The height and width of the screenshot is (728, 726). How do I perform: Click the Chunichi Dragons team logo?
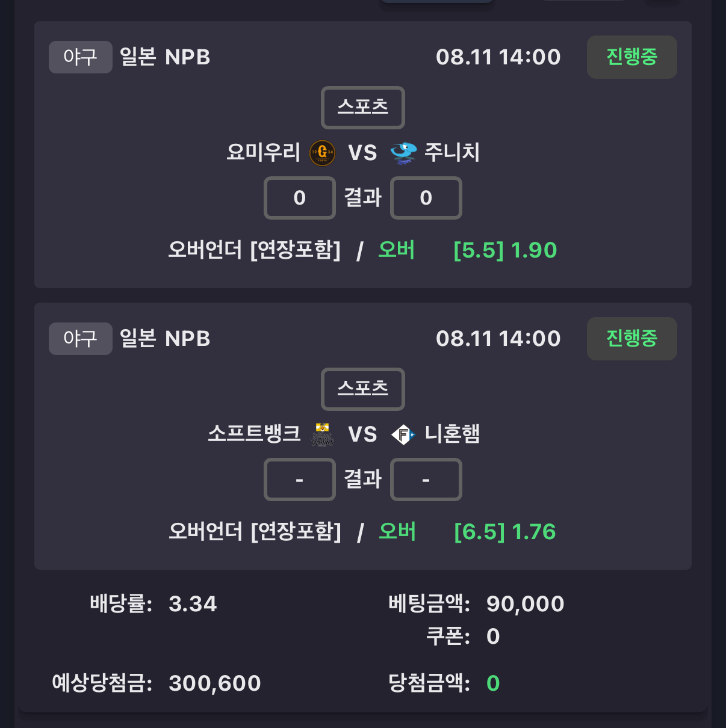(x=403, y=153)
